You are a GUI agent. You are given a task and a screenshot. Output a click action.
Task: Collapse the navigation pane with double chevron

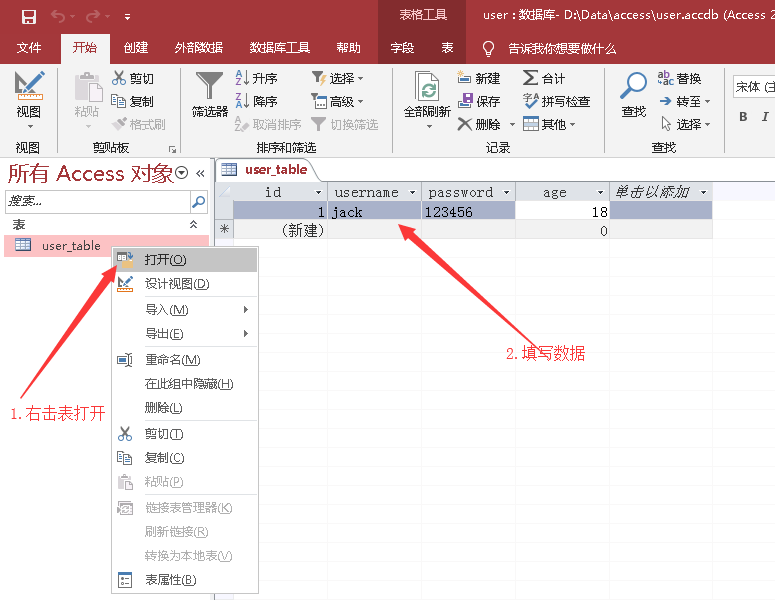click(x=200, y=173)
